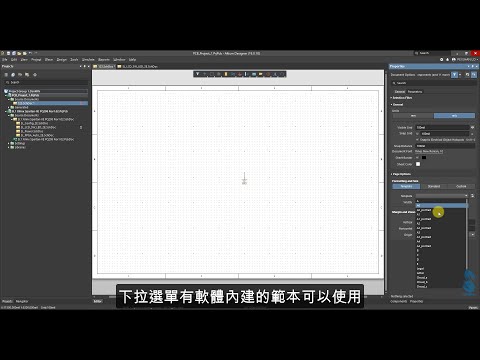Select the power port tool on Active Bar

coord(240,74)
